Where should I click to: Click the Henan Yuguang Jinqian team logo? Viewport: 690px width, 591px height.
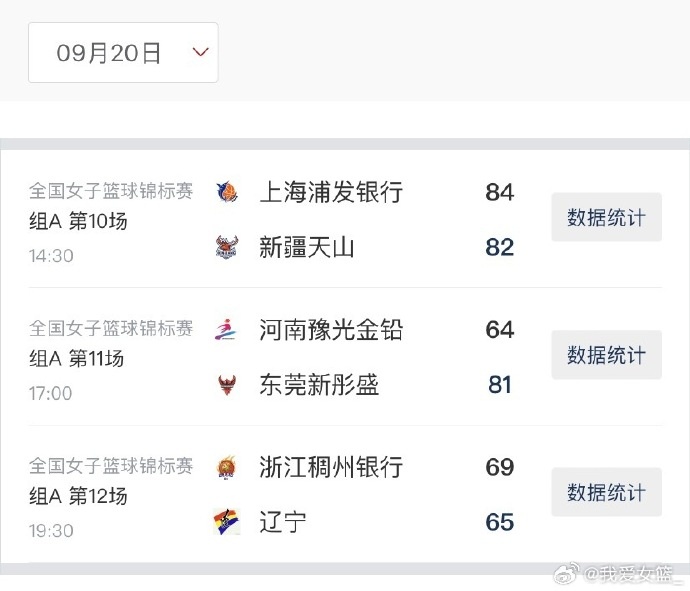point(227,330)
